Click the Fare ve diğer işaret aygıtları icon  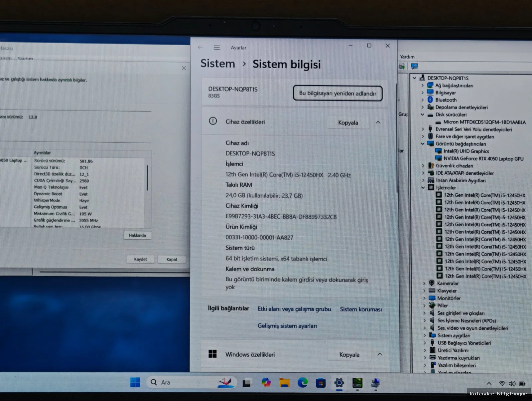tap(430, 136)
